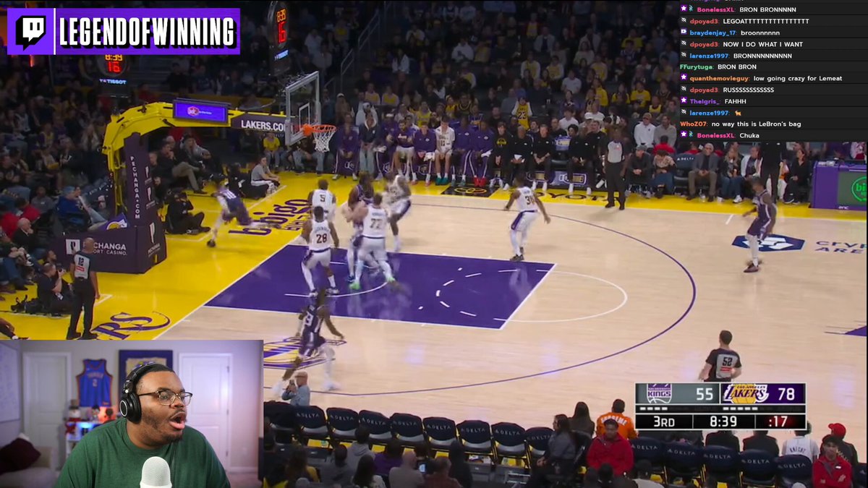The height and width of the screenshot is (488, 868).
Task: Click the Twitch logo in the banner
Action: [x=30, y=31]
